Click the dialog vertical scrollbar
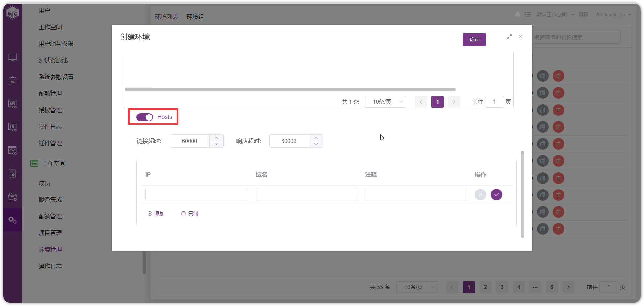Image resolution: width=644 pixels, height=306 pixels. coord(523,194)
